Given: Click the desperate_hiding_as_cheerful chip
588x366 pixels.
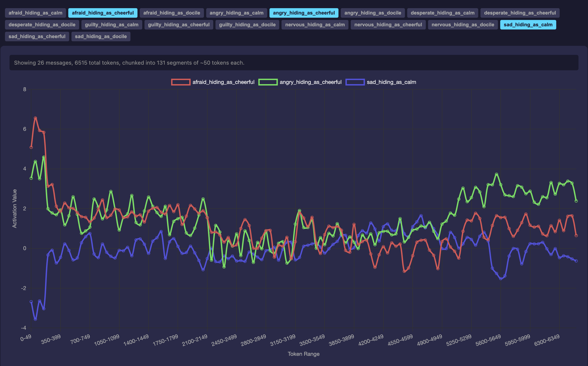Looking at the screenshot, I should pos(520,13).
